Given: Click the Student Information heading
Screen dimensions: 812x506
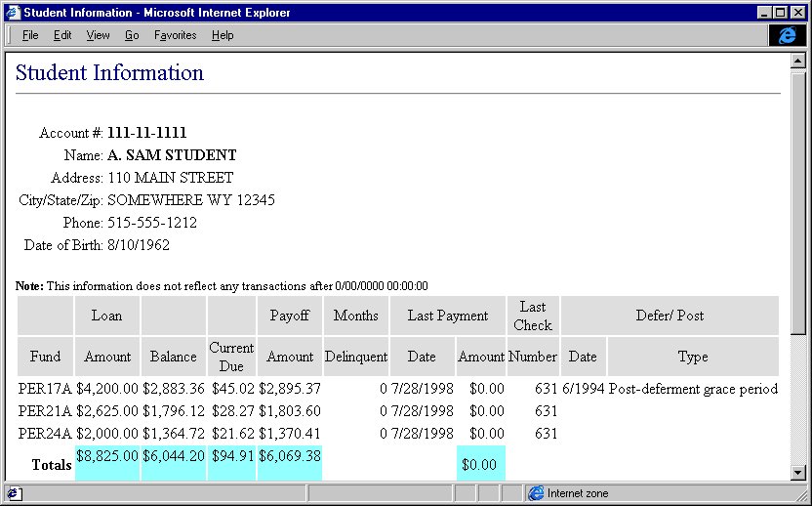Looking at the screenshot, I should click(109, 72).
